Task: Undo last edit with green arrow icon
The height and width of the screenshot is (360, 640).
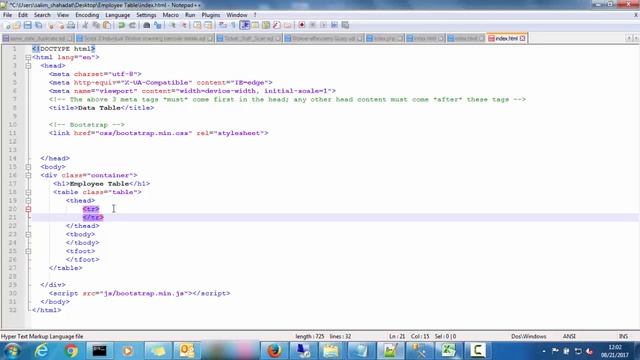Action: (x=121, y=25)
